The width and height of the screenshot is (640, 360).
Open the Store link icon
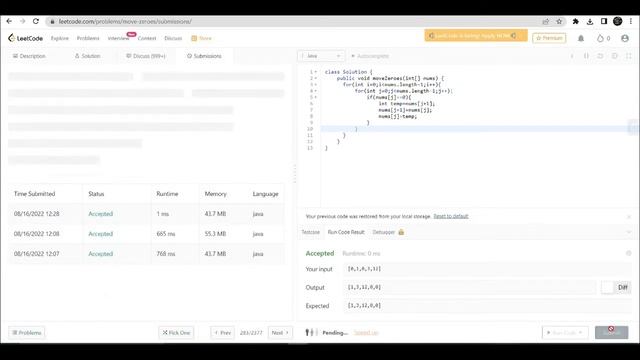click(194, 38)
